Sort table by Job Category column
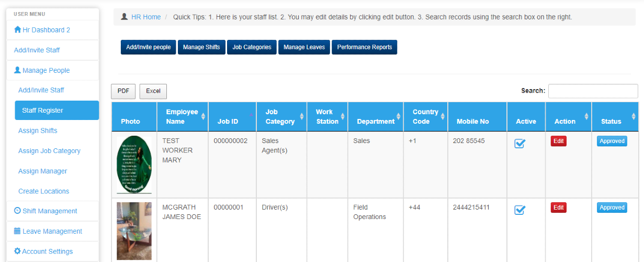Screen dimensions: 644x262 (281, 116)
